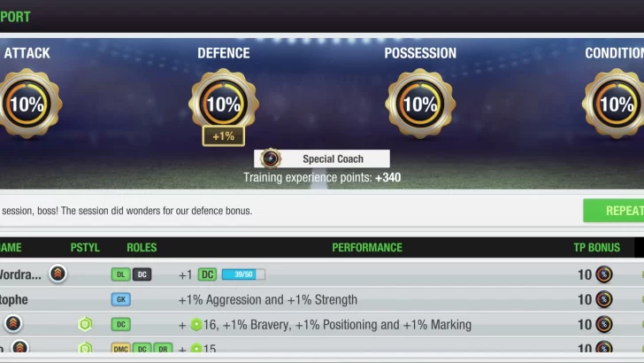Click the Defence 10% medal badge
The image size is (644, 363).
(224, 103)
